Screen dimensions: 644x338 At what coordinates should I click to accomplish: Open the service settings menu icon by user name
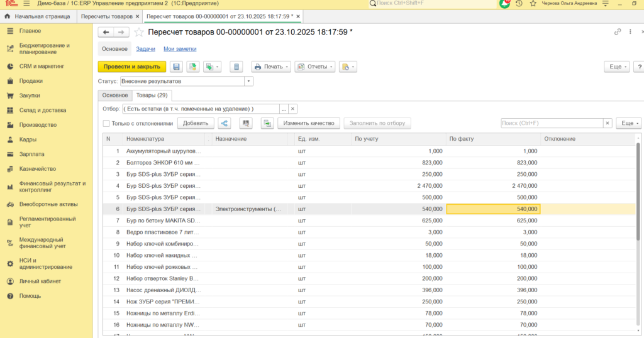[606, 3]
